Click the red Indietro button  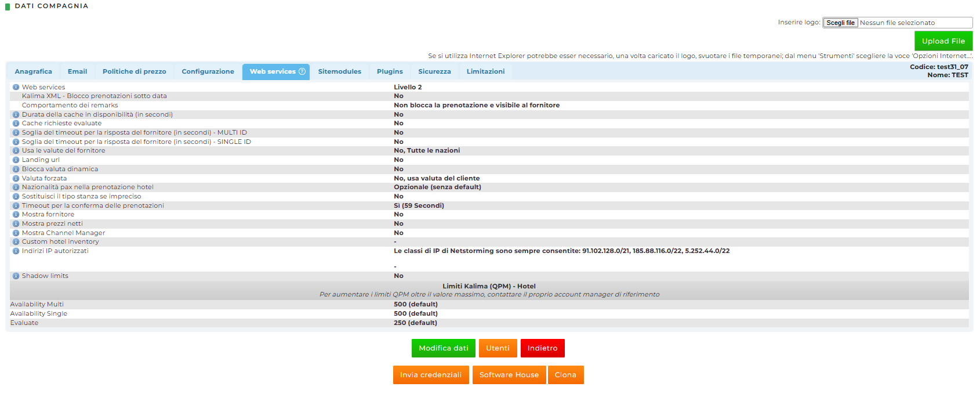pos(542,348)
